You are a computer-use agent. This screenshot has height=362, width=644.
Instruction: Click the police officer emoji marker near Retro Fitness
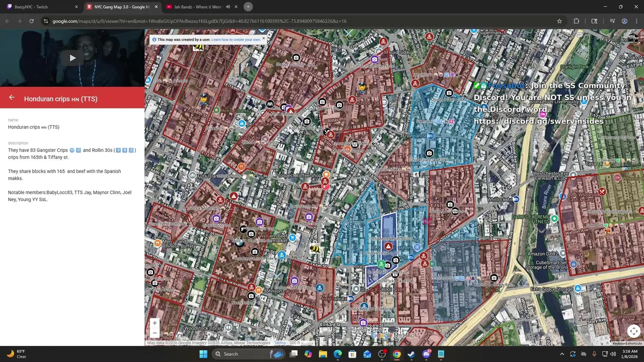tap(204, 99)
